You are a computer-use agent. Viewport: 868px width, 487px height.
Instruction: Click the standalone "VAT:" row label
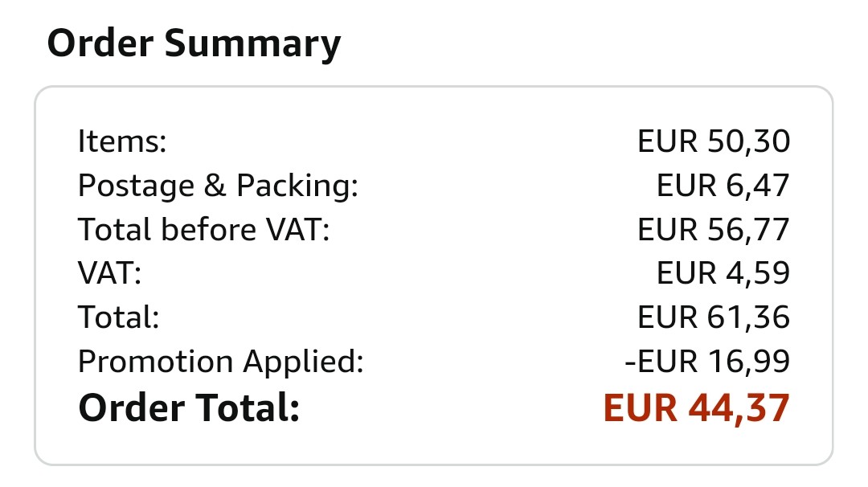click(x=109, y=274)
